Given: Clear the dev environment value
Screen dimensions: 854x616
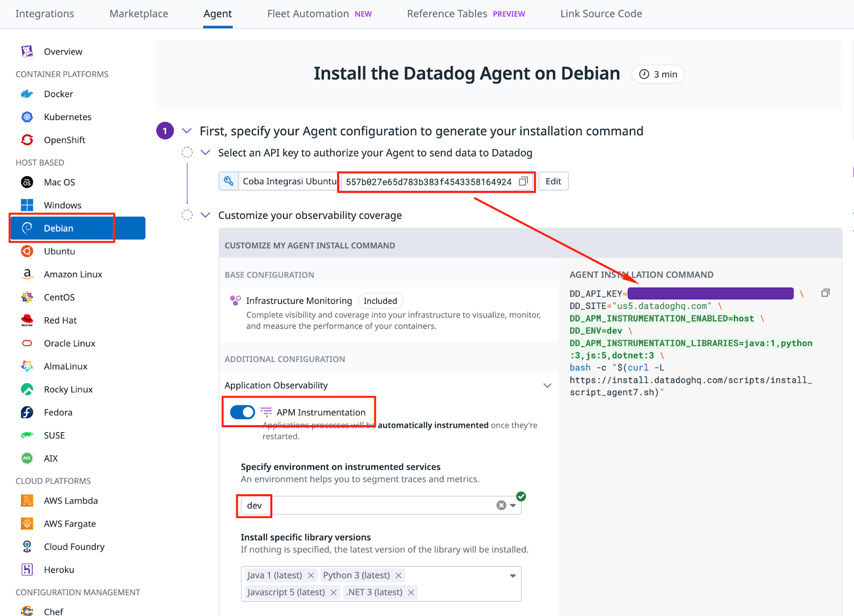Looking at the screenshot, I should point(501,505).
